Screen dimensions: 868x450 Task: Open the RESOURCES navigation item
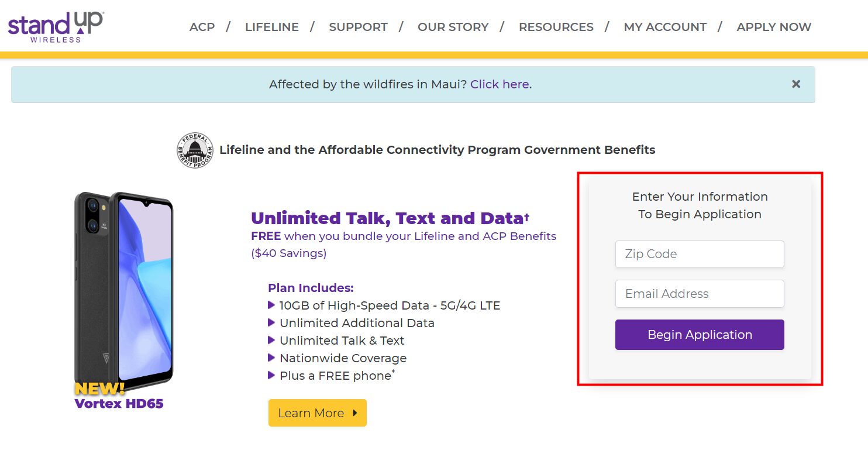[x=556, y=27]
